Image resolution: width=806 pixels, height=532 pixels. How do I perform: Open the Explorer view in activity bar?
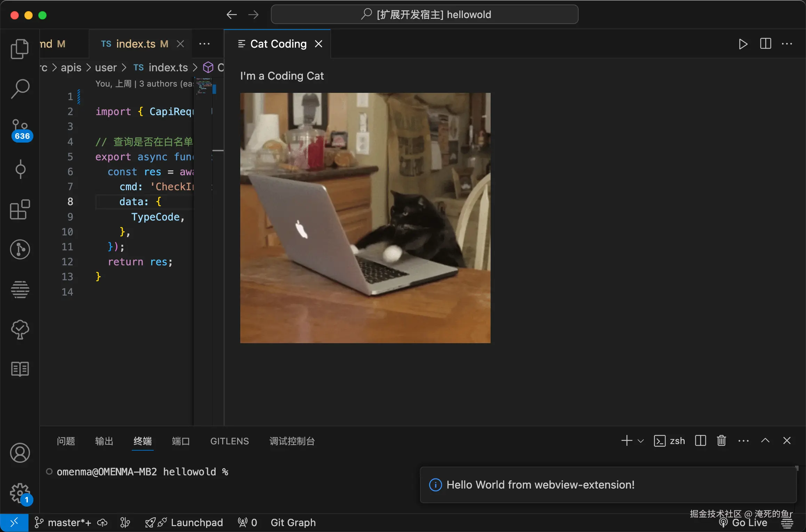click(x=20, y=49)
